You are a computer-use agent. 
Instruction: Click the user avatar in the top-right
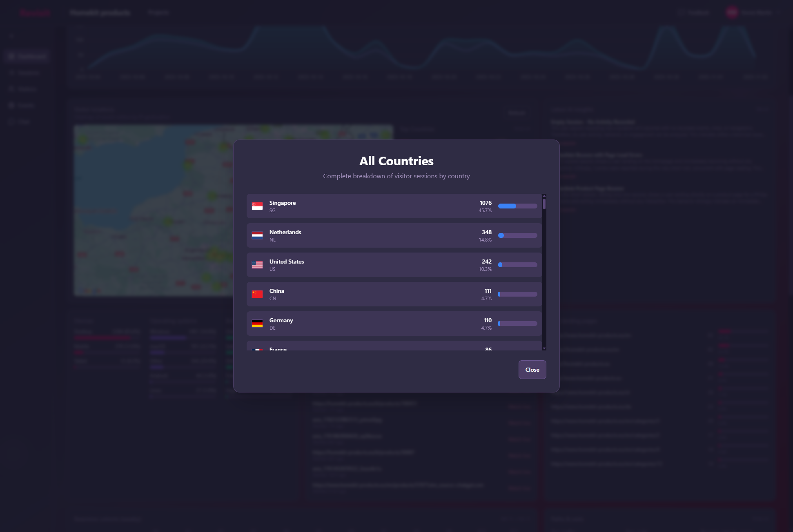tap(732, 12)
